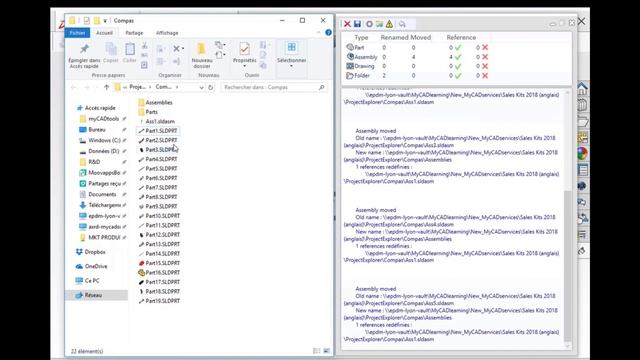
Task: Select the 'Assemblies' folder in file list
Action: click(159, 102)
